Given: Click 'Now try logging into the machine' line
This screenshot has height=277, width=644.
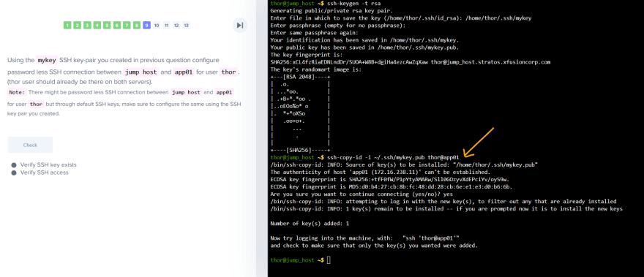Looking at the screenshot, I should 364,238.
